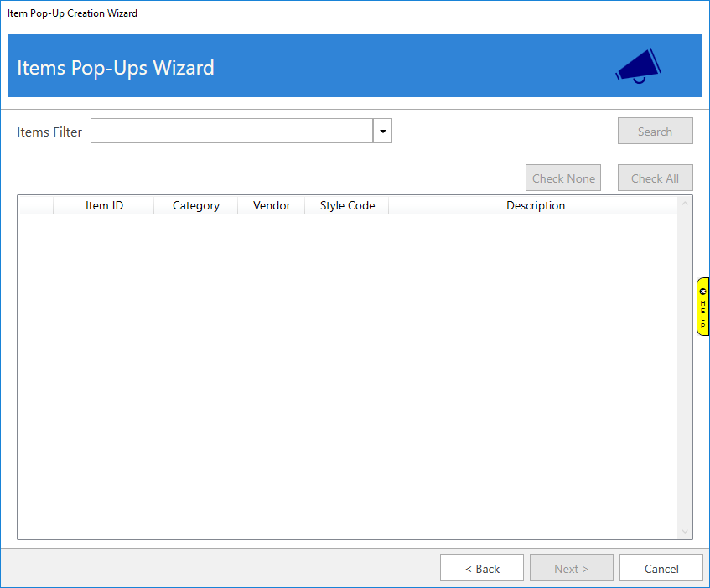The height and width of the screenshot is (588, 710).
Task: Sort by the Description column header
Action: coord(535,206)
